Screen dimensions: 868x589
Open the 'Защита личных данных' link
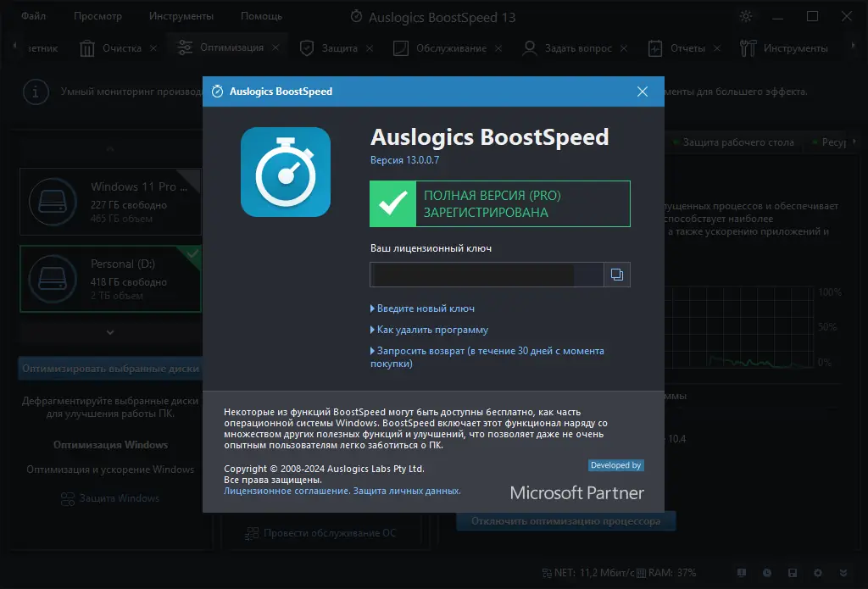coord(407,491)
